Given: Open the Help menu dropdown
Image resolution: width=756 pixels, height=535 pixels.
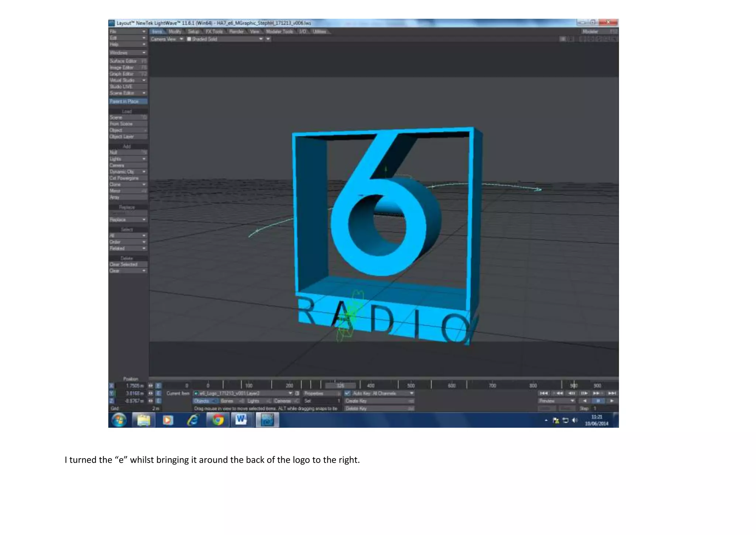Looking at the screenshot, I should pyautogui.click(x=128, y=44).
